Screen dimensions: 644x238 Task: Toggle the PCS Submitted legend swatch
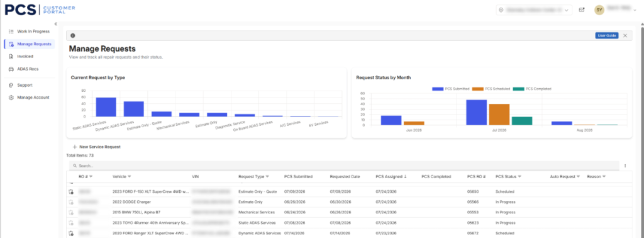pos(438,89)
